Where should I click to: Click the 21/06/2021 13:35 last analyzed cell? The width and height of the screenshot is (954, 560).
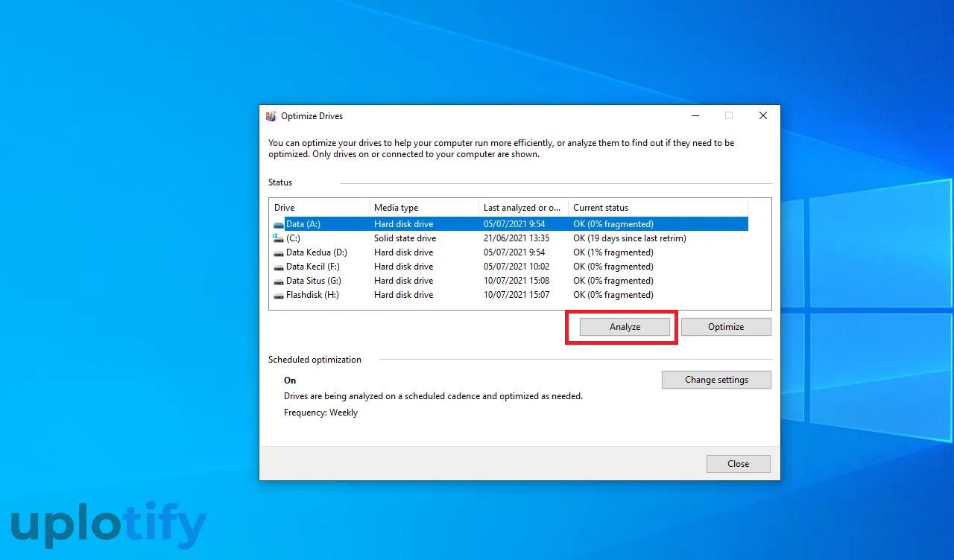517,238
